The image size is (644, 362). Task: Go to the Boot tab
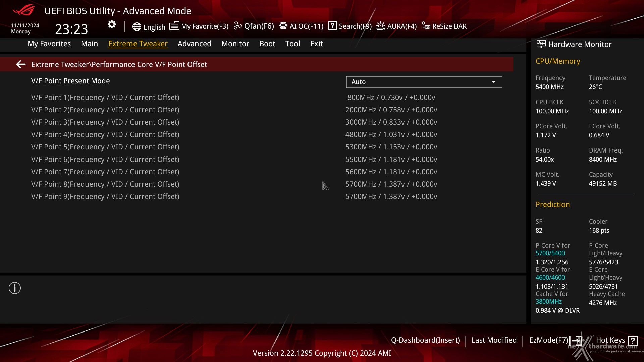267,44
